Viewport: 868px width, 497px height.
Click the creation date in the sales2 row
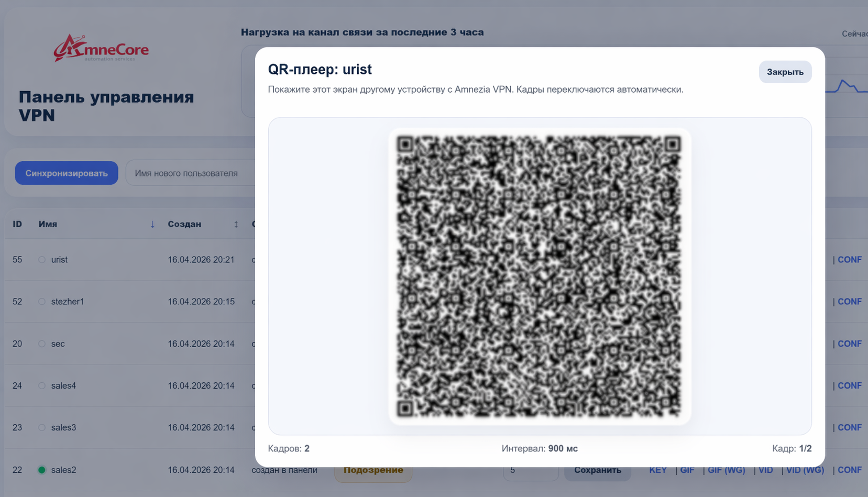[201, 470]
